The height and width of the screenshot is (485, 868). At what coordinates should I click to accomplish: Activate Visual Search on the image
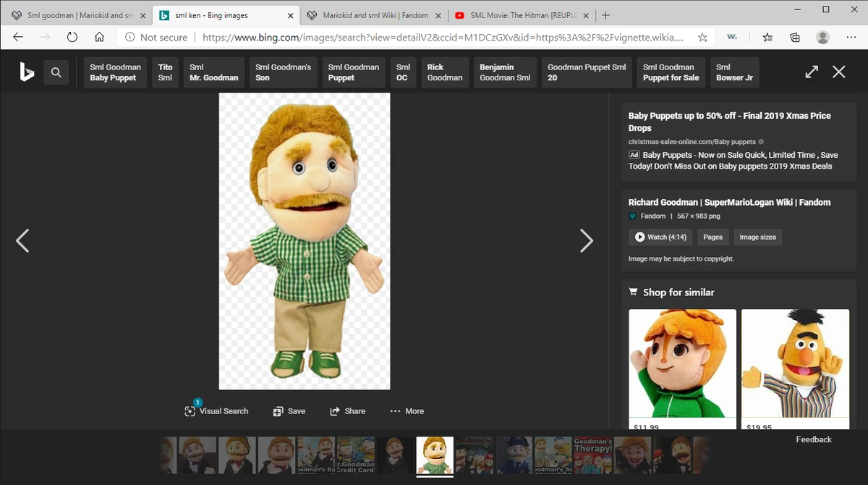point(216,410)
